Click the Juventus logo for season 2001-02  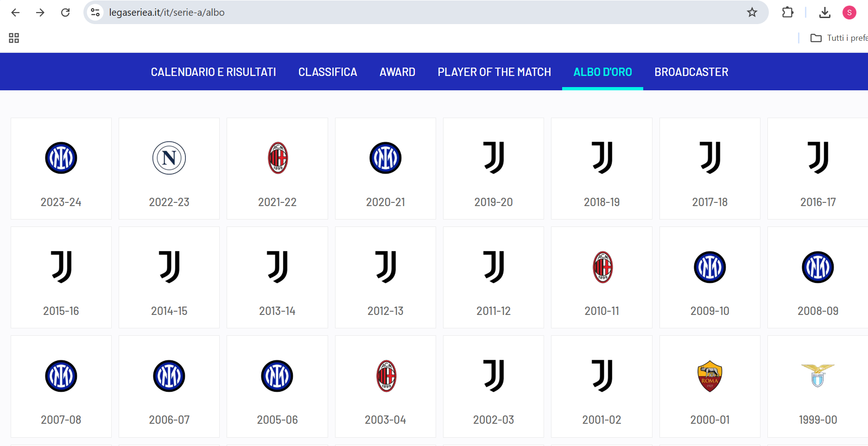coord(602,376)
